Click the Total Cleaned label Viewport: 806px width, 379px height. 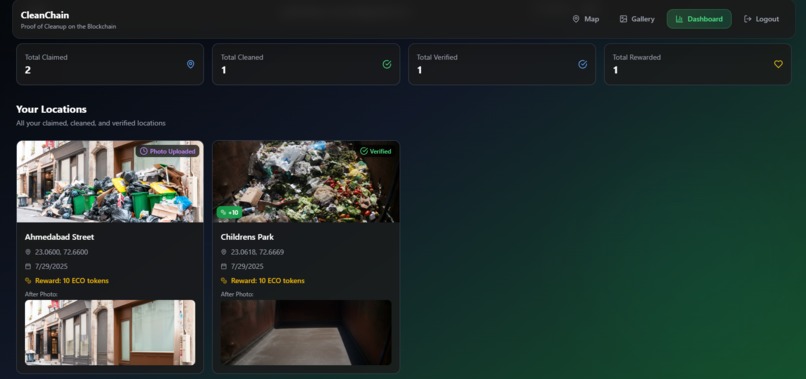coord(242,57)
